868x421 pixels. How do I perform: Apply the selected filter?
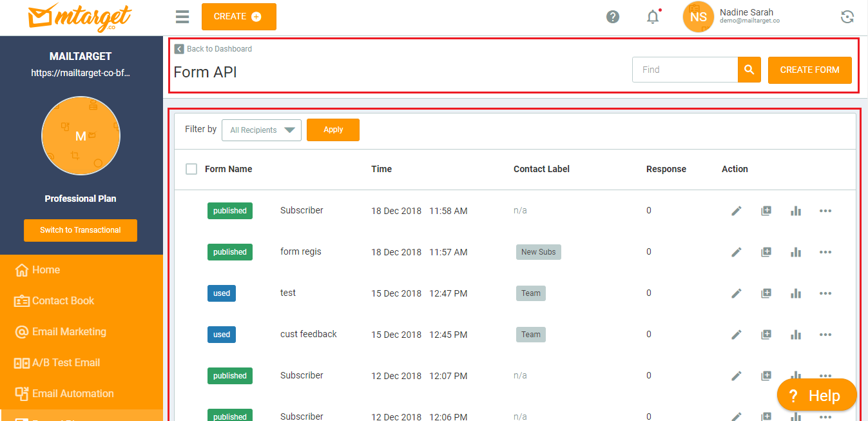coord(333,130)
